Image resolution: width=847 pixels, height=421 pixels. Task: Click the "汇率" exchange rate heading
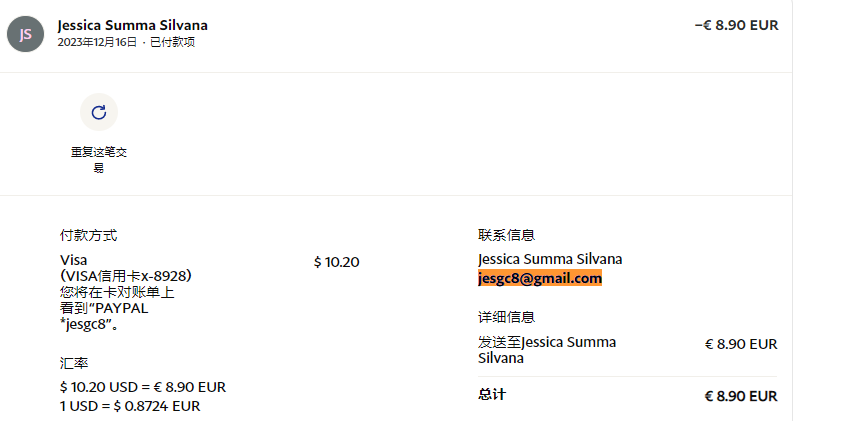74,363
